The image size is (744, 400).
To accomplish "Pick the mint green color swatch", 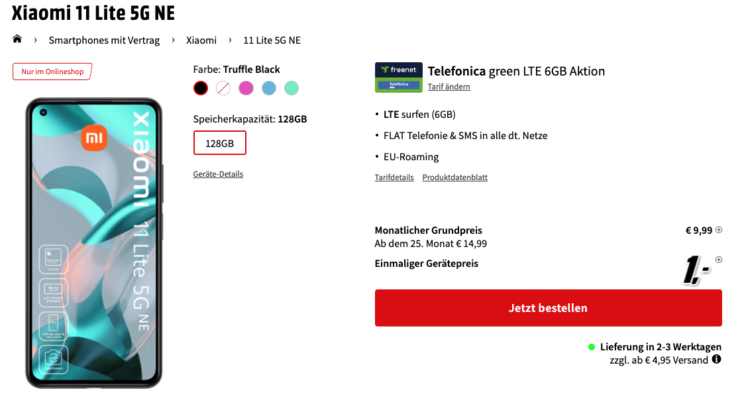I will pyautogui.click(x=291, y=88).
